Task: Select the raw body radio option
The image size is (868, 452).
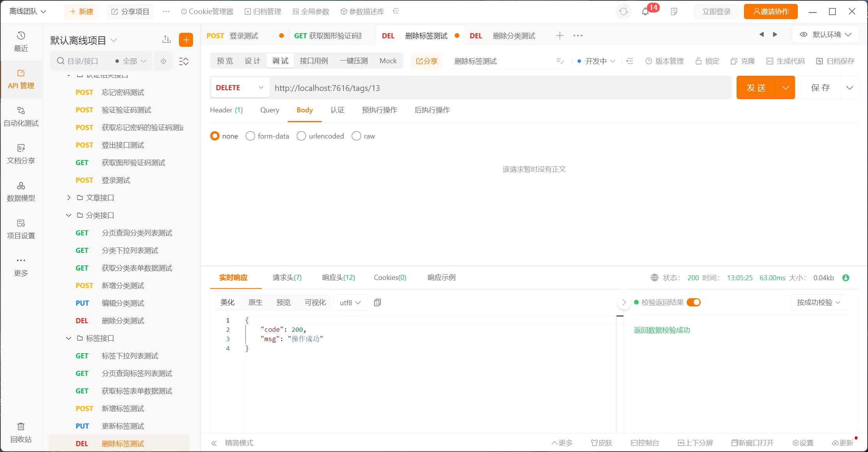Action: coord(356,136)
